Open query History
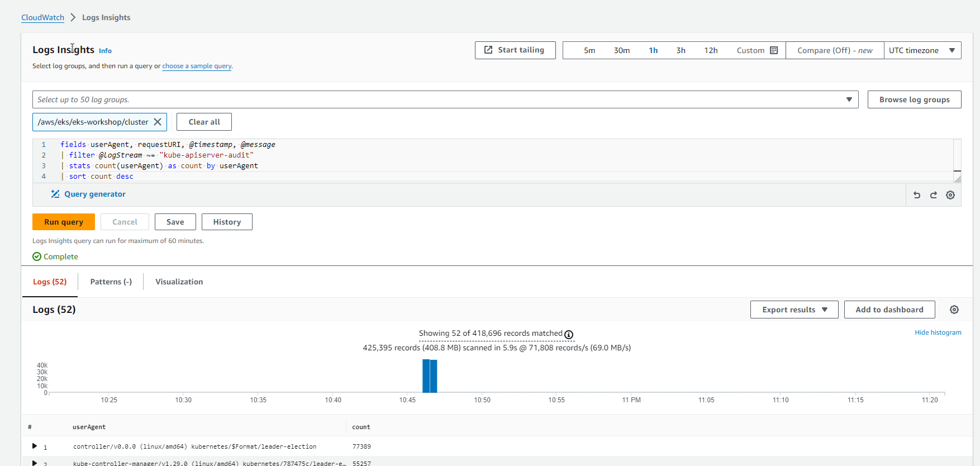 coord(227,222)
